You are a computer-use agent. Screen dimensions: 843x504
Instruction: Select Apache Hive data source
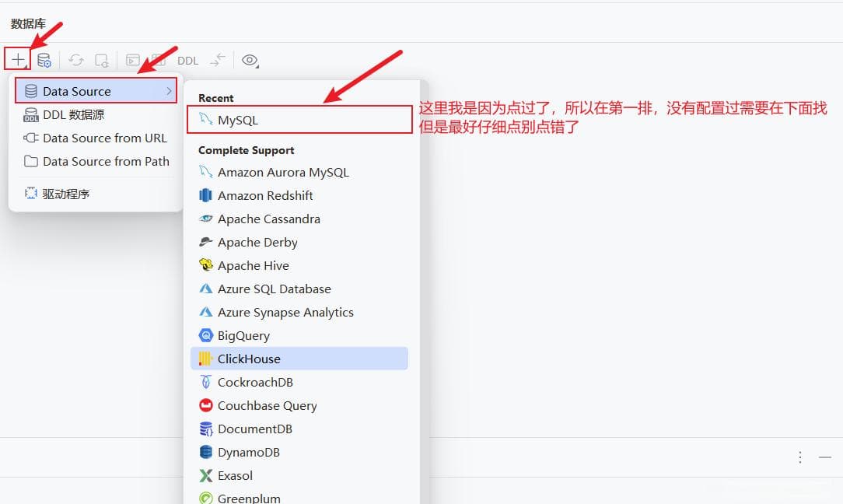point(299,265)
